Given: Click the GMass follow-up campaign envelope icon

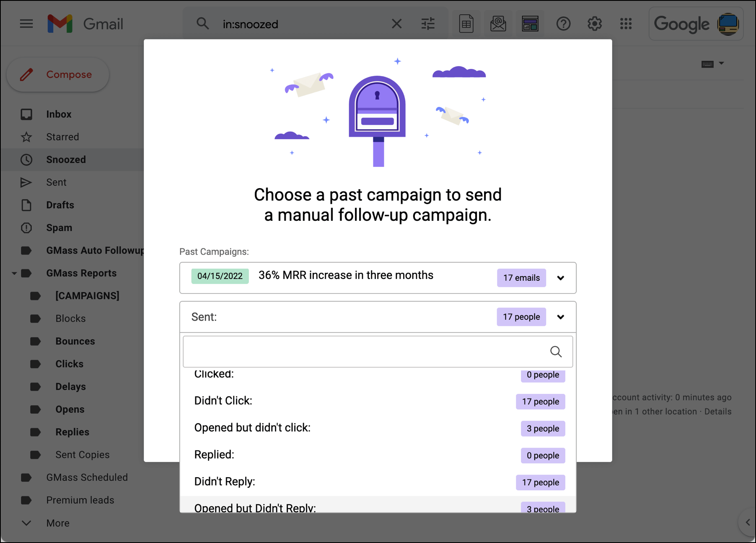Looking at the screenshot, I should coord(498,24).
